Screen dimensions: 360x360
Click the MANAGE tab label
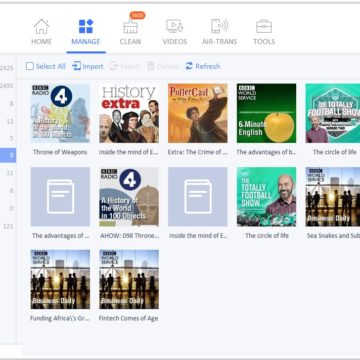[x=86, y=42]
